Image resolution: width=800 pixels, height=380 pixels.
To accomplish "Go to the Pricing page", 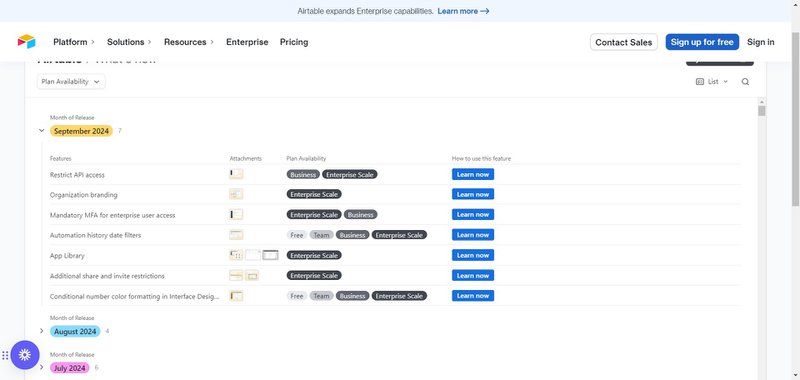I will tap(294, 42).
